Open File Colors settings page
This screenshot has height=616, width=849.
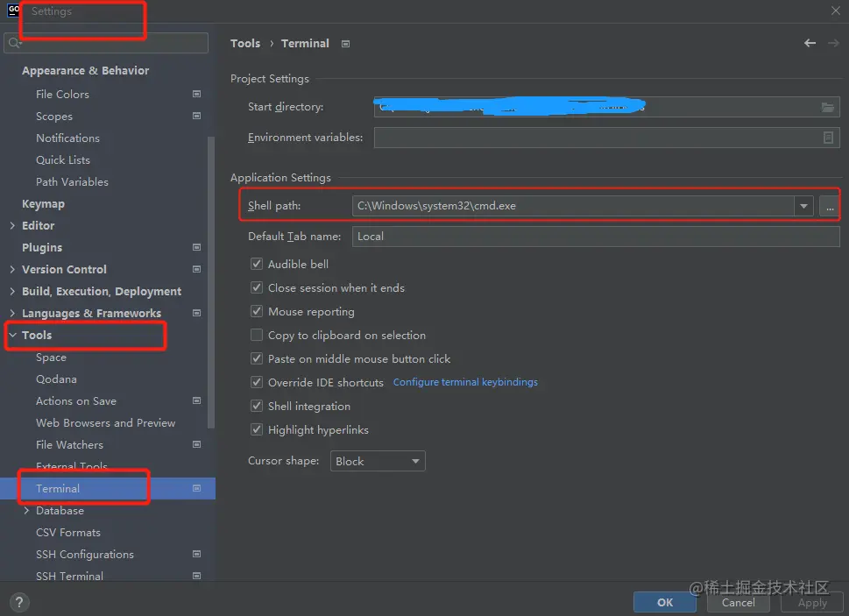62,94
